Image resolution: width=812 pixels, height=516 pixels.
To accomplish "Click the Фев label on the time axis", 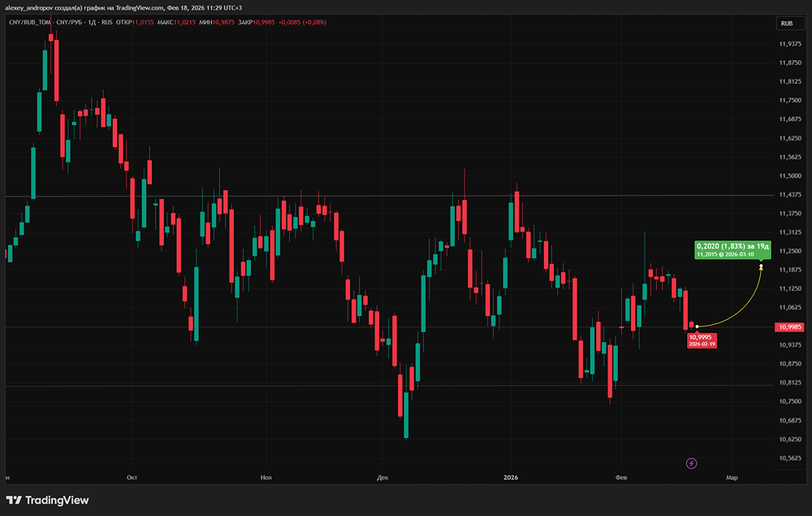I will (x=621, y=478).
